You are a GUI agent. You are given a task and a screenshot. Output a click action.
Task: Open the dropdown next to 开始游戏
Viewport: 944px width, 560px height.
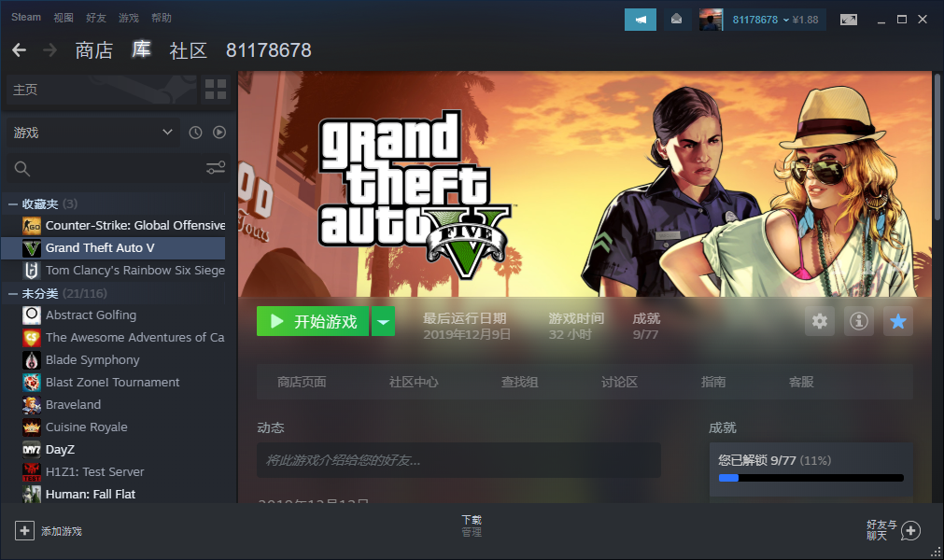click(x=383, y=321)
